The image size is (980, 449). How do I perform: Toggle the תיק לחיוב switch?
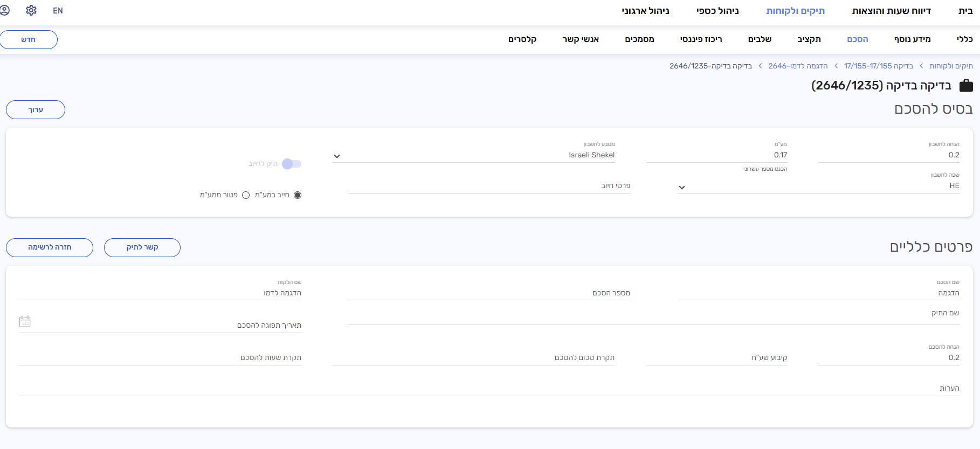pos(291,164)
